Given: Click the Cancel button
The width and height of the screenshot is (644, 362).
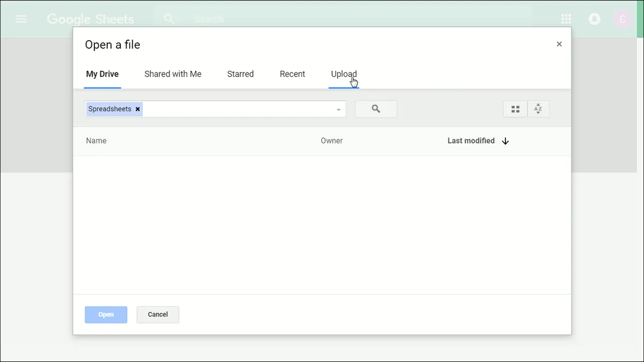Looking at the screenshot, I should (158, 314).
